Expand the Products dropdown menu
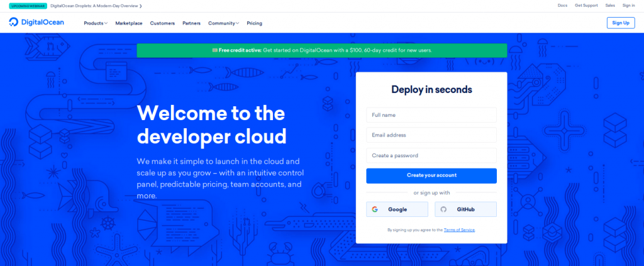 pos(96,23)
